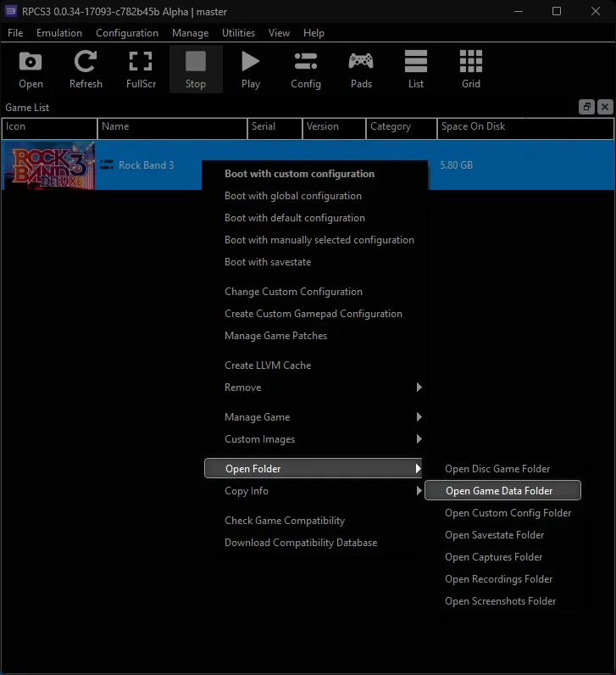This screenshot has height=675, width=616.
Task: Open the Utilities menu
Action: [x=238, y=33]
